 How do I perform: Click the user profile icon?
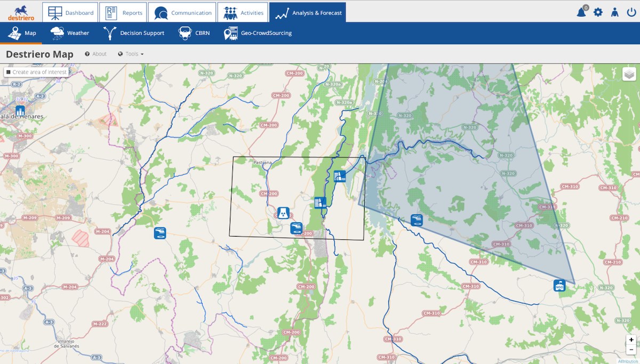tap(614, 12)
